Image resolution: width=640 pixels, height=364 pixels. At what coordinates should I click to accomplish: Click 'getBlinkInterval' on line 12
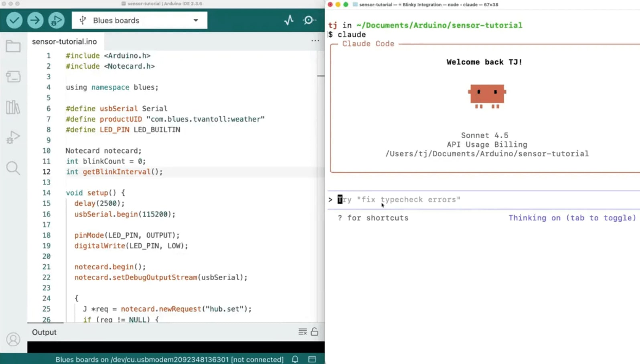[116, 172]
